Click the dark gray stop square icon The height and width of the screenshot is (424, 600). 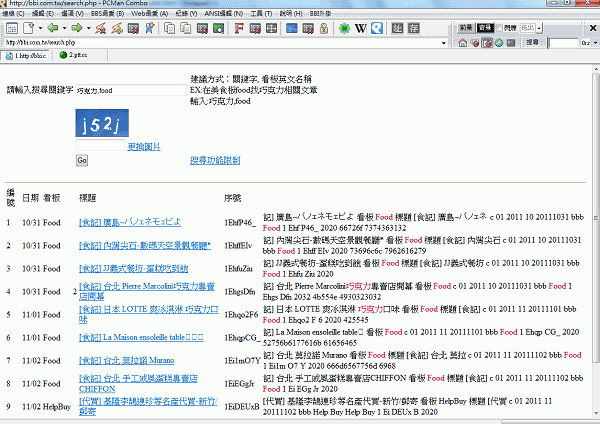tap(511, 43)
